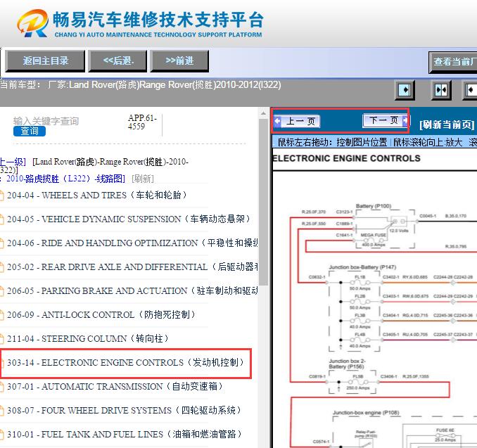Refresh the current page via 刷新当前页
This screenshot has height=448, width=477.
[447, 124]
